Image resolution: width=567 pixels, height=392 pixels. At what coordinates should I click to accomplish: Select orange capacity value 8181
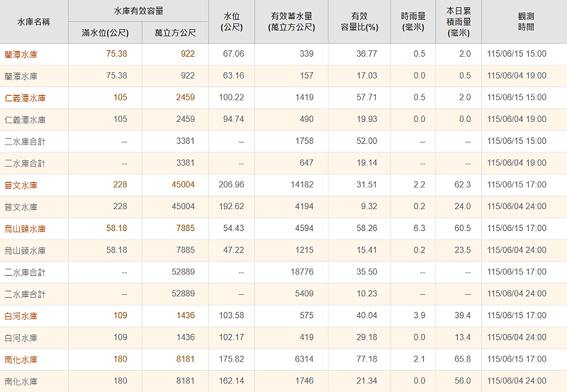pyautogui.click(x=186, y=359)
